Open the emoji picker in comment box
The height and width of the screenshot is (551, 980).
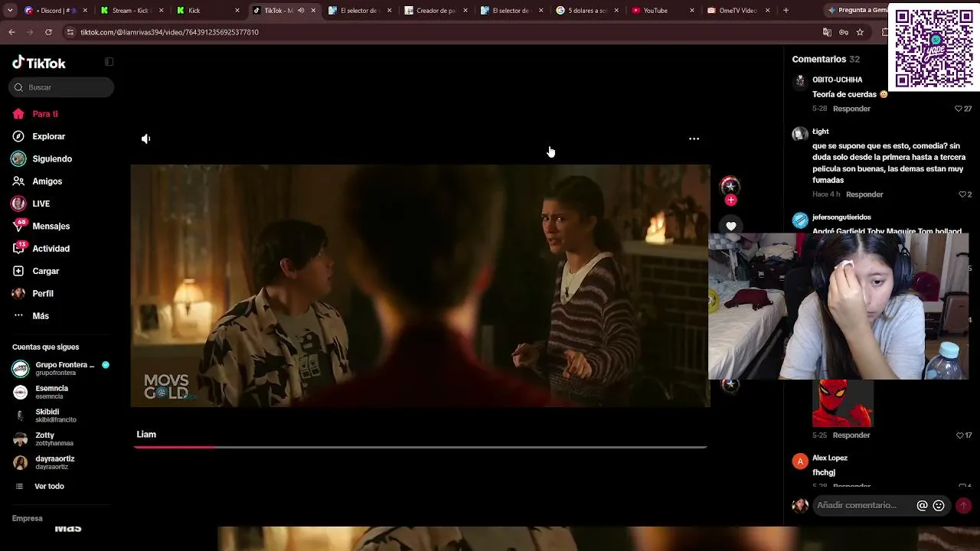point(939,506)
